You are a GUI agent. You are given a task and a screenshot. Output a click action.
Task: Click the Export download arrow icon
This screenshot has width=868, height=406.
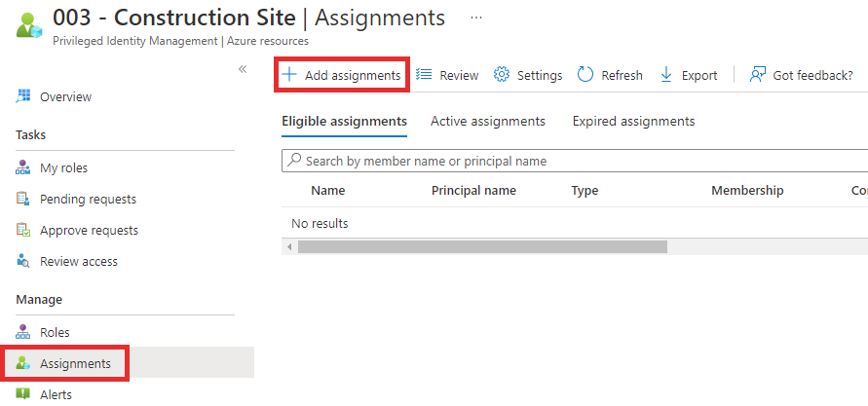[666, 75]
